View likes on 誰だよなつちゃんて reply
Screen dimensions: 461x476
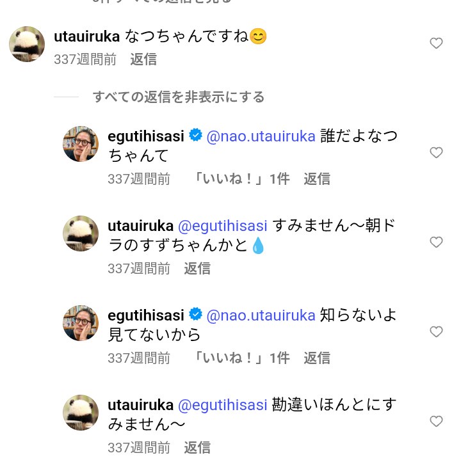[x=241, y=179]
